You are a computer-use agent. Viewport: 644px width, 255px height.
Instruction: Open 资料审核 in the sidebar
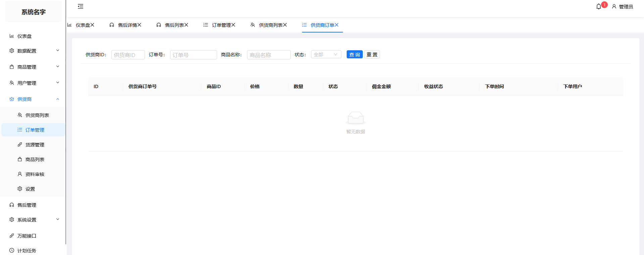pyautogui.click(x=35, y=174)
